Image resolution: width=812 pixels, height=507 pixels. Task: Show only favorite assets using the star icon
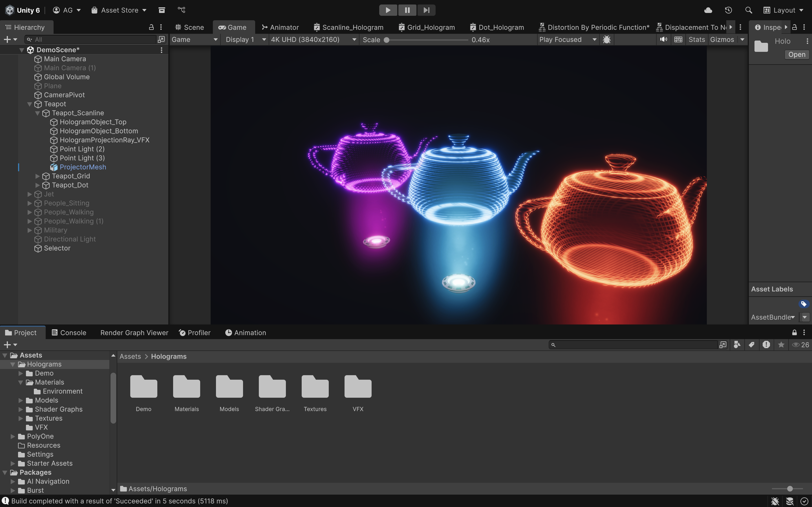tap(781, 344)
